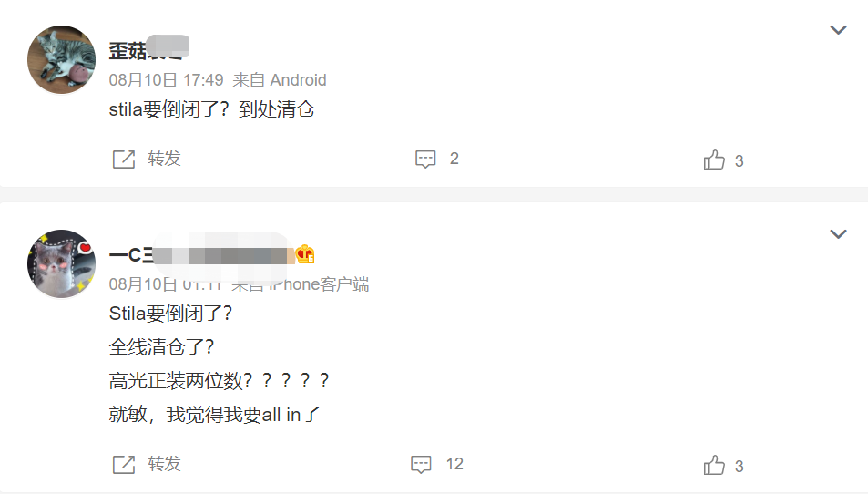Expand the first post's chevron menu
The image size is (868, 494).
[838, 30]
